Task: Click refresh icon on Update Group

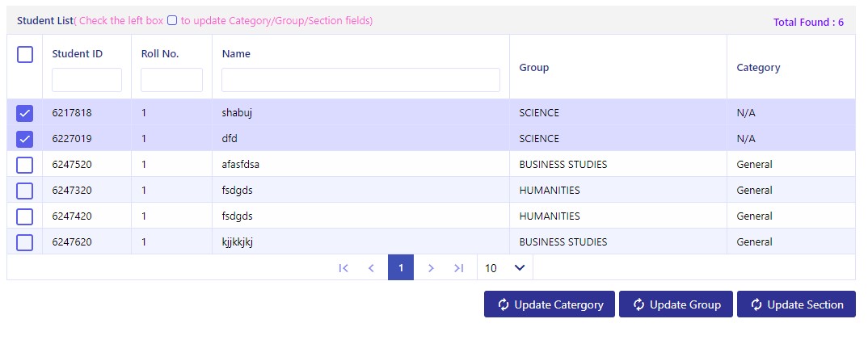Action: 638,304
